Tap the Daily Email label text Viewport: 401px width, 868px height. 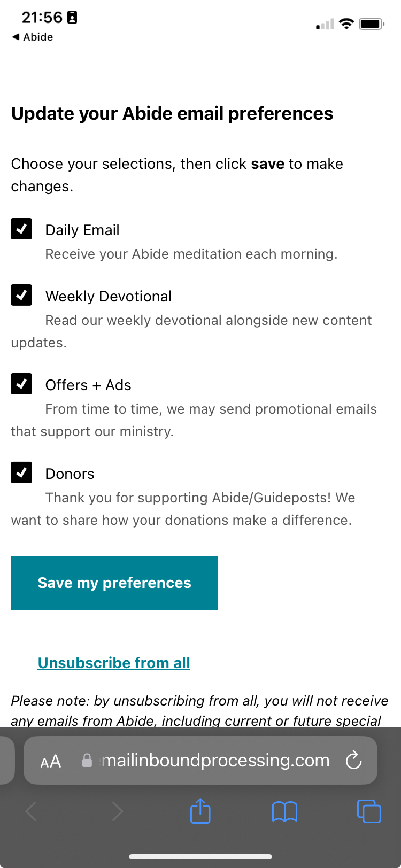(82, 230)
